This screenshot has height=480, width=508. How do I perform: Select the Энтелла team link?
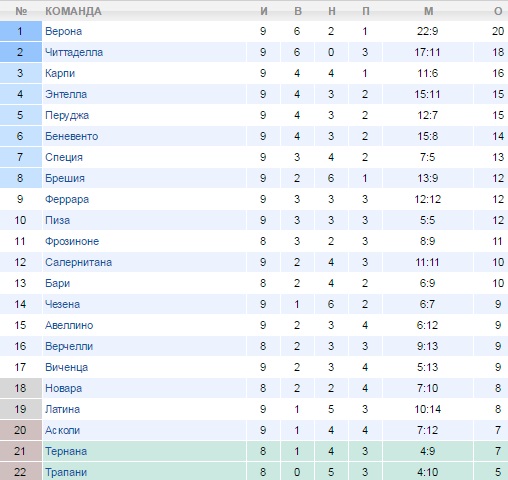pos(66,94)
